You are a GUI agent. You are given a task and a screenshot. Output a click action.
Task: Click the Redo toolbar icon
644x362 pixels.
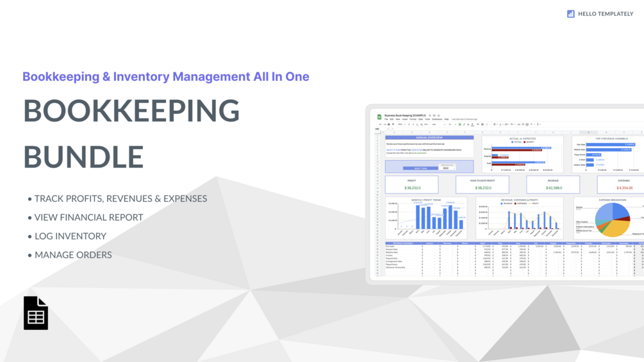tap(385, 124)
